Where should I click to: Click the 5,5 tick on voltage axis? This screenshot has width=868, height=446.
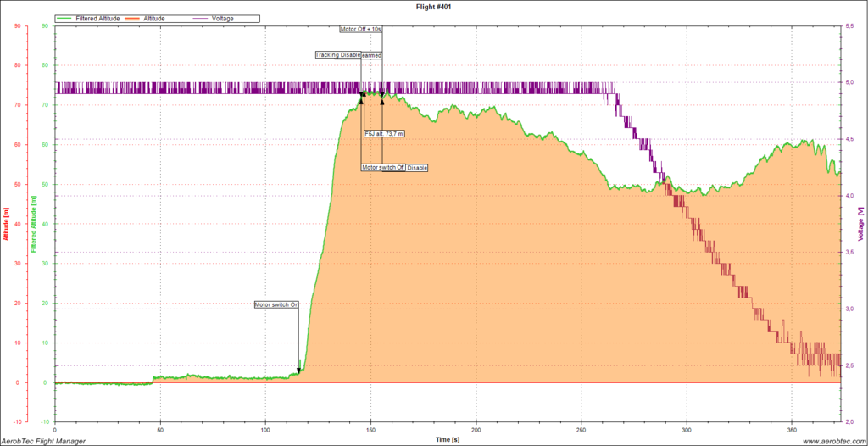click(x=849, y=26)
